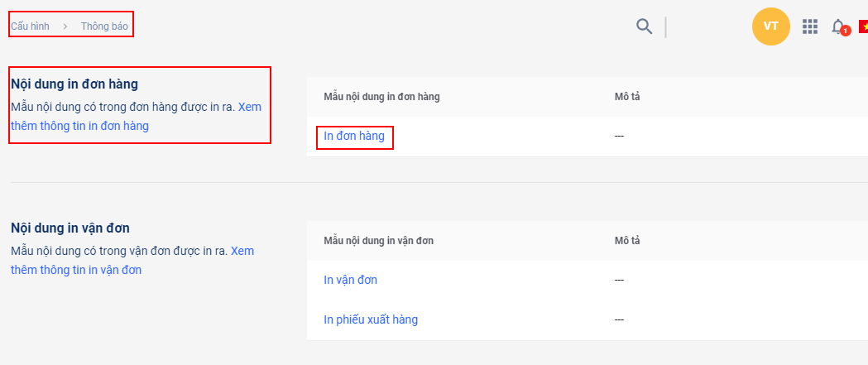Open the apps grid launcher
This screenshot has width=868, height=365.
(x=810, y=26)
